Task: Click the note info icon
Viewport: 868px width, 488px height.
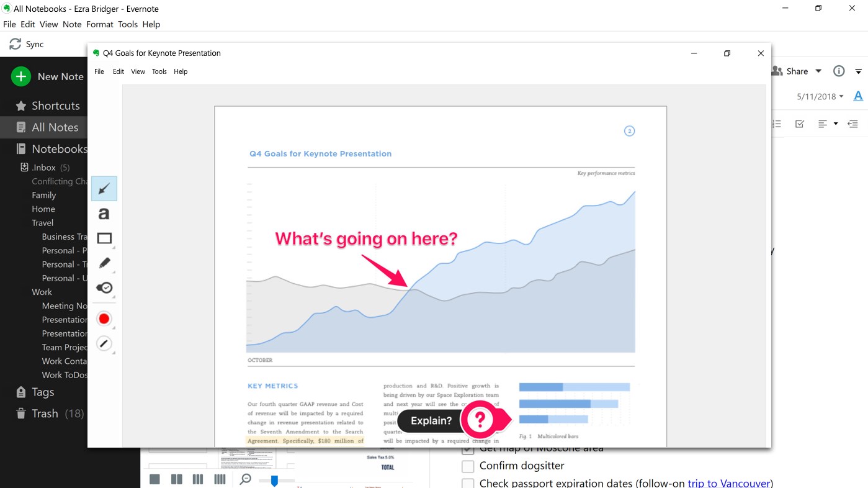Action: coord(838,71)
